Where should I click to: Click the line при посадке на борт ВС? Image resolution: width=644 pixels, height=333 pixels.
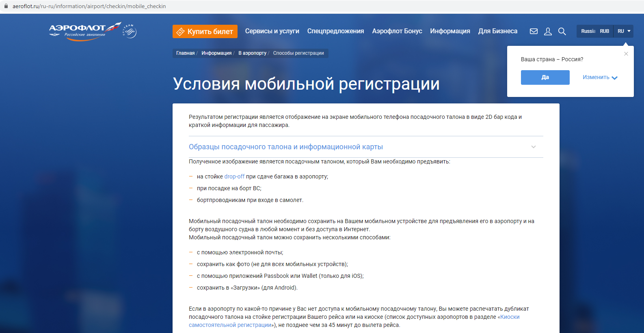tap(229, 188)
